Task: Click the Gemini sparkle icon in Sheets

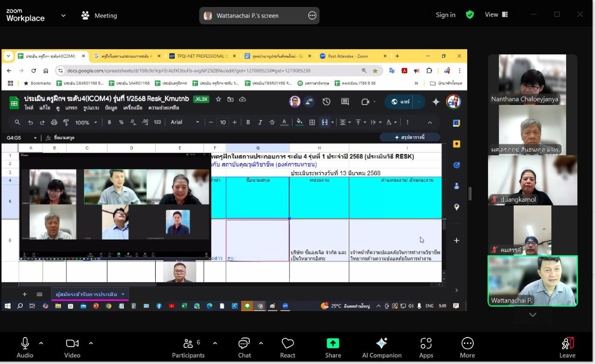Action: [x=436, y=102]
